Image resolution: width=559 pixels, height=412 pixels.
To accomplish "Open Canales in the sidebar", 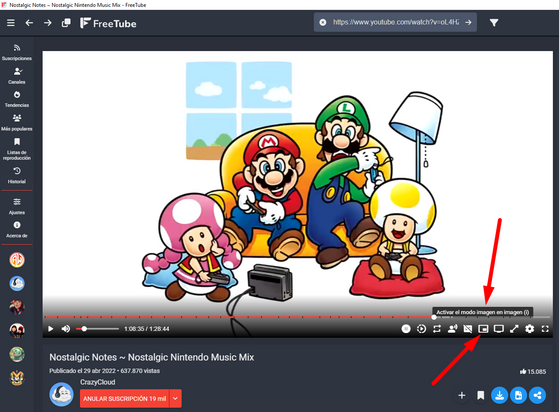I will (17, 76).
